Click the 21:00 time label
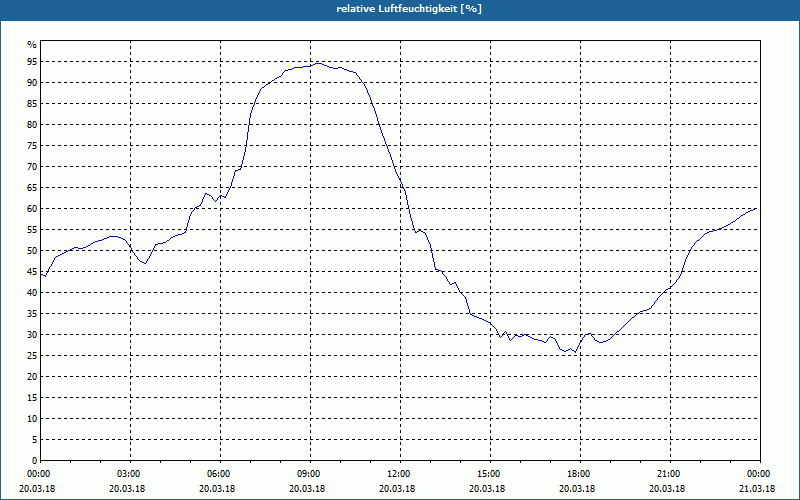Viewport: 800px width, 500px height. (668, 474)
